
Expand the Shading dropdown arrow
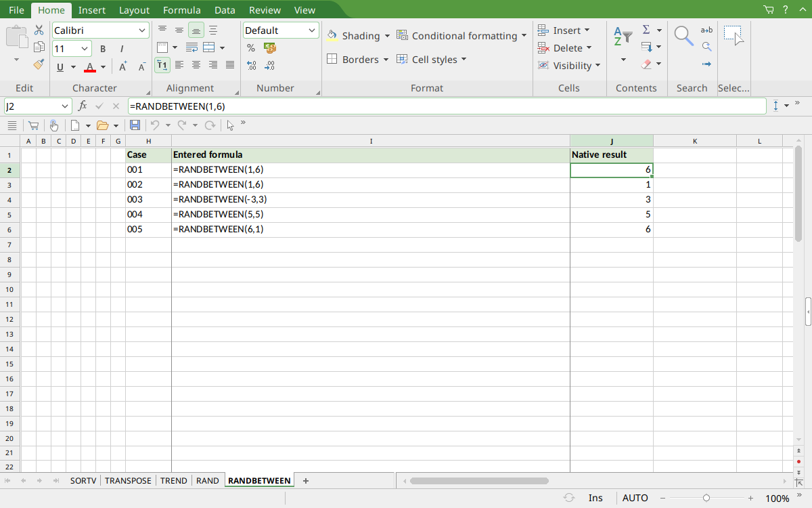pos(387,36)
